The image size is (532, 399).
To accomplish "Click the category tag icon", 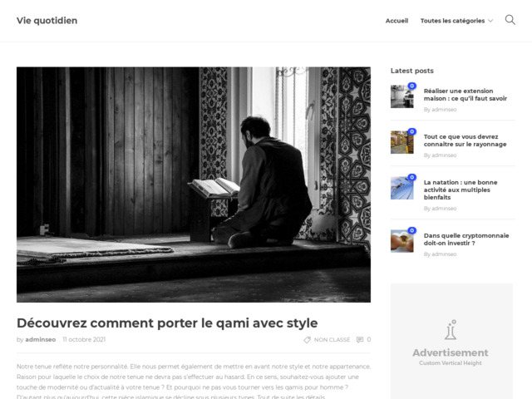I will pyautogui.click(x=307, y=340).
